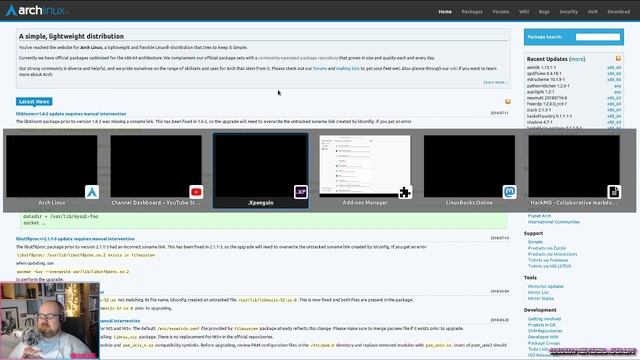Click the Add-ons Manager puzzle piece icon
The height and width of the screenshot is (360, 640).
click(x=405, y=192)
